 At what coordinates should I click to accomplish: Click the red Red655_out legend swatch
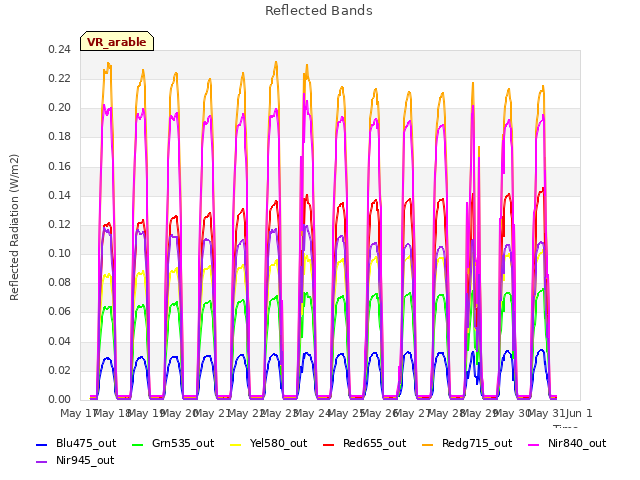[x=329, y=444]
